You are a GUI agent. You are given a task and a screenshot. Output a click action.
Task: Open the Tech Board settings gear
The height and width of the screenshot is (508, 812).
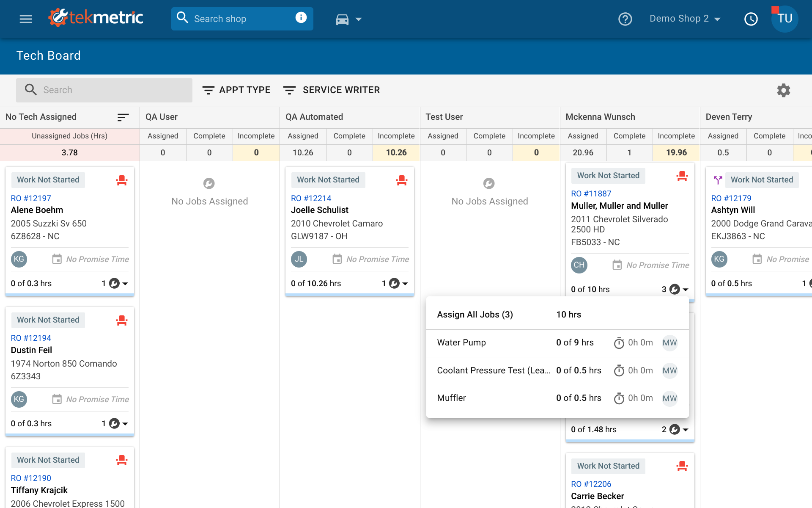[783, 90]
